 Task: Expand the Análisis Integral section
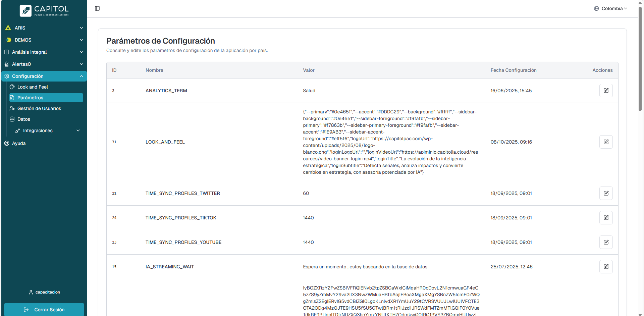click(44, 52)
